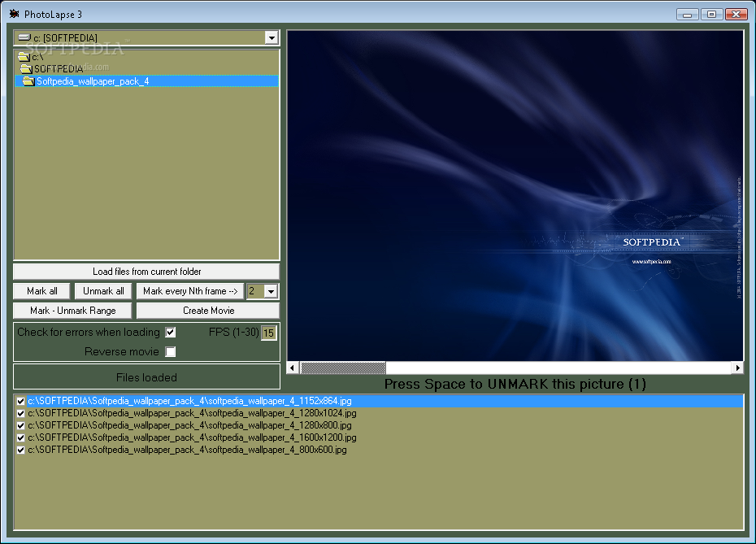756x544 pixels.
Task: Click the picture slider thumb
Action: (x=343, y=368)
